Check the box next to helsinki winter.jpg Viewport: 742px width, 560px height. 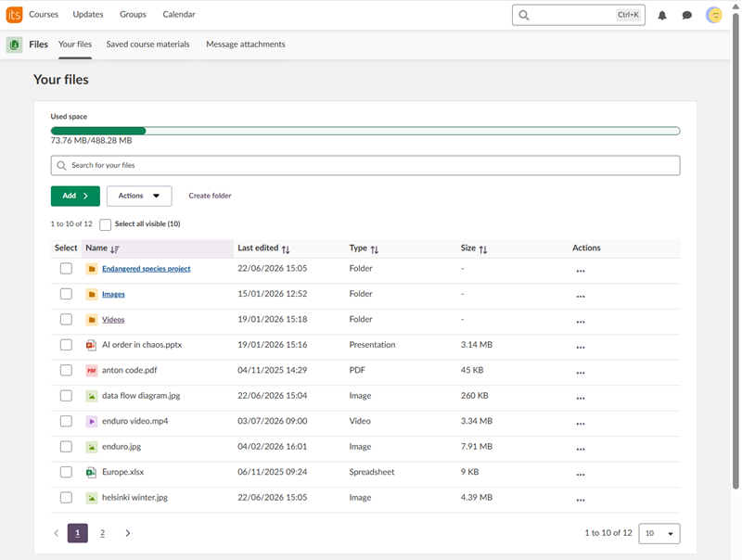66,498
